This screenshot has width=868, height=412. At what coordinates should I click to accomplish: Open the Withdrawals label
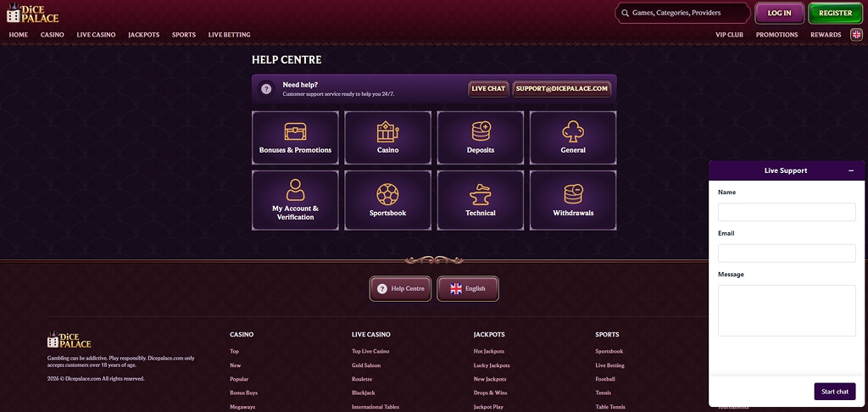pos(573,213)
